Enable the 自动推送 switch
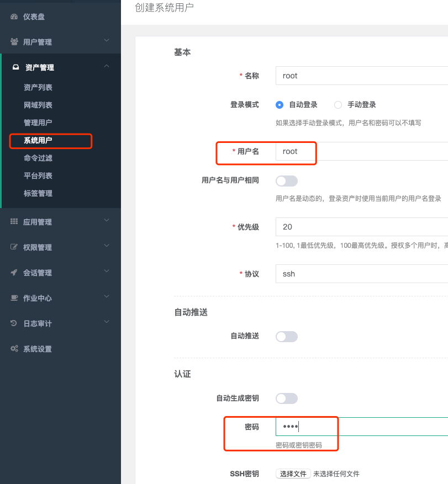 point(287,337)
